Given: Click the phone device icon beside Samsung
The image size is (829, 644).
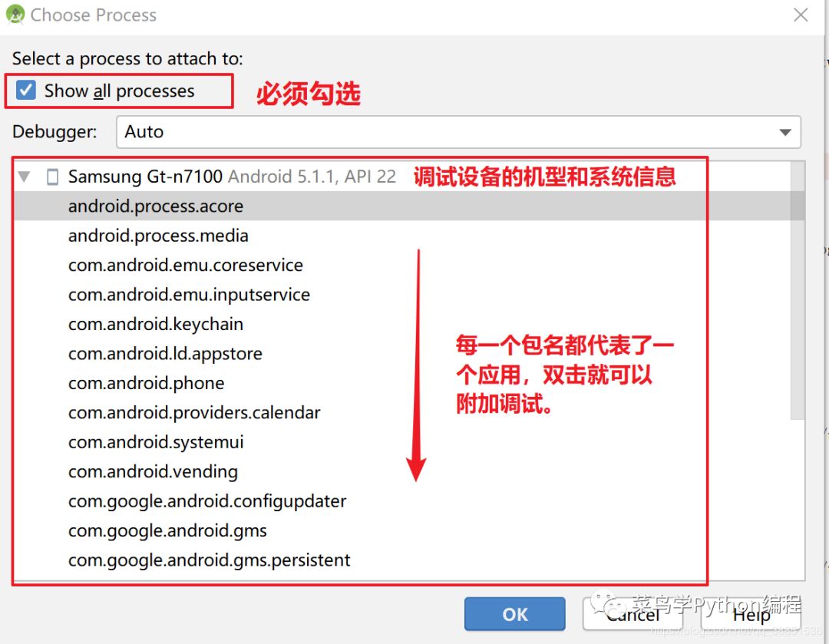Looking at the screenshot, I should coord(52,177).
